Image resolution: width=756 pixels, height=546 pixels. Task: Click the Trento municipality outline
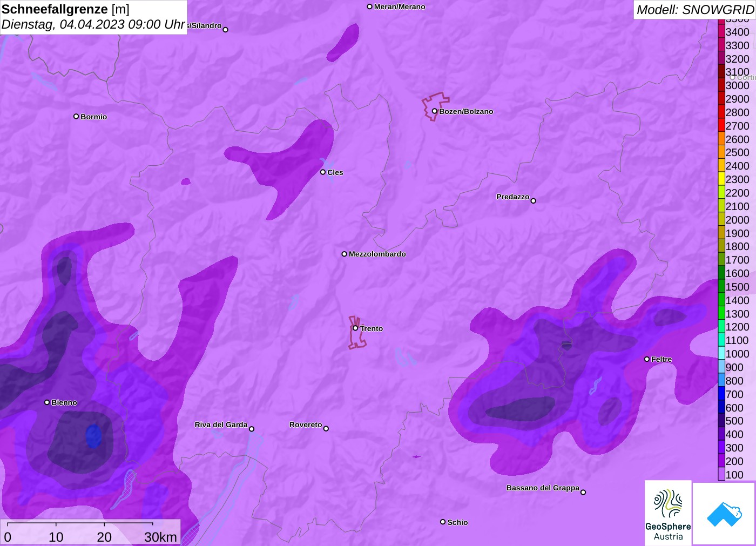[356, 333]
